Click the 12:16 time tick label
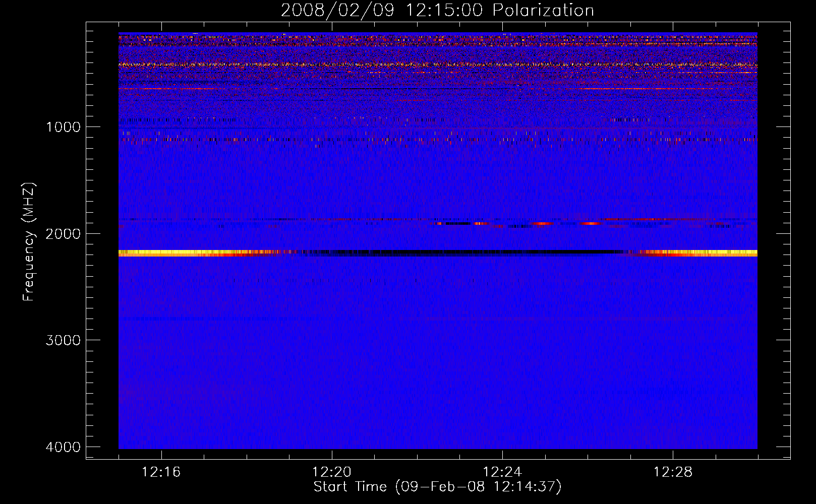This screenshot has width=816, height=504. click(161, 472)
